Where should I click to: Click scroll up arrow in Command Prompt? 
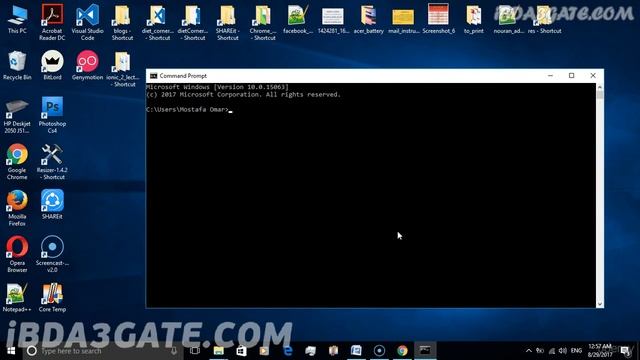pos(600,87)
